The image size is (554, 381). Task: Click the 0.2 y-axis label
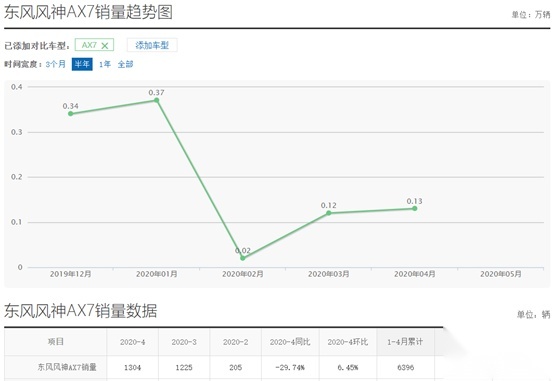pos(16,177)
